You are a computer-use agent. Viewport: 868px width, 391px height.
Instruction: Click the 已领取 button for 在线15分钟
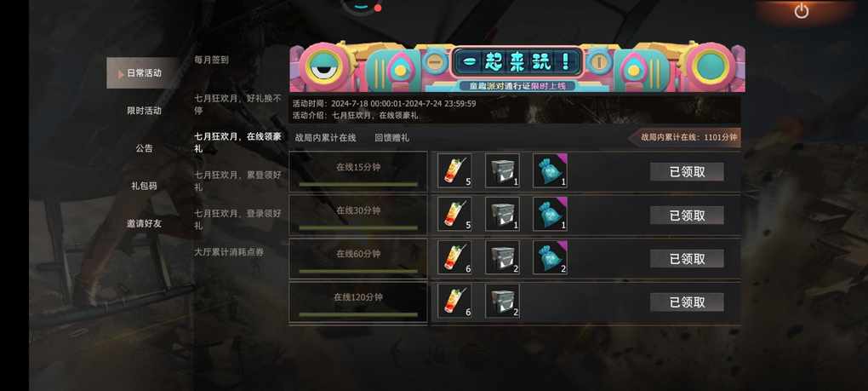coord(687,172)
